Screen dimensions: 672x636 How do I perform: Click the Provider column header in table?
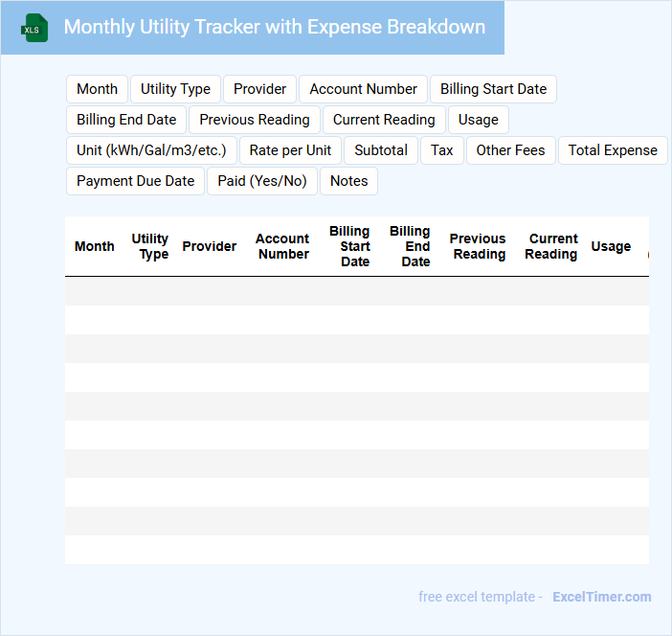click(209, 246)
